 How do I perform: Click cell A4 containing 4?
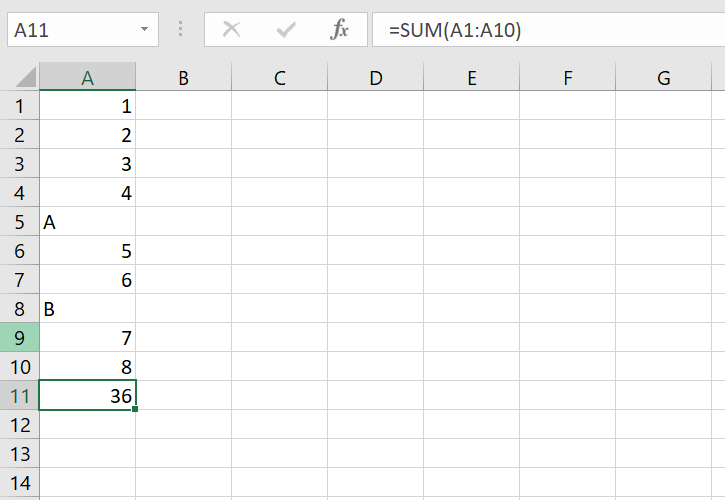point(87,192)
